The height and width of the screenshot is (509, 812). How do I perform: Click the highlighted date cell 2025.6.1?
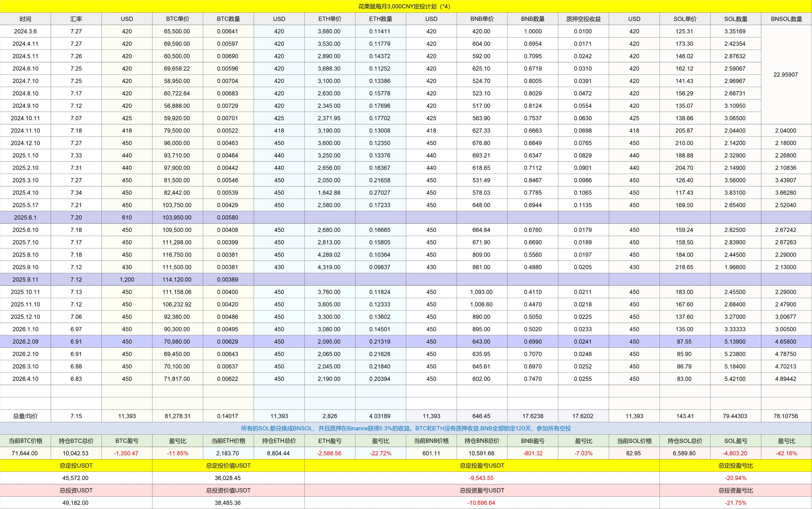(25, 217)
